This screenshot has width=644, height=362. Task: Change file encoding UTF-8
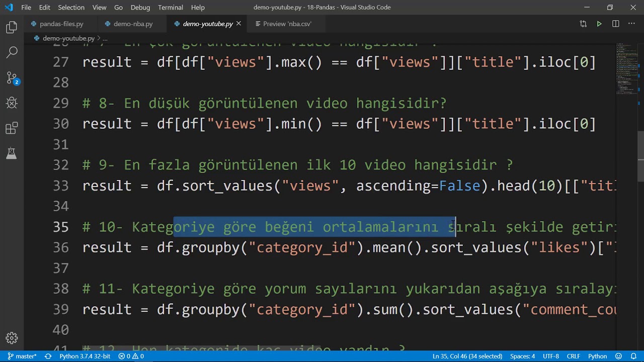coord(551,356)
